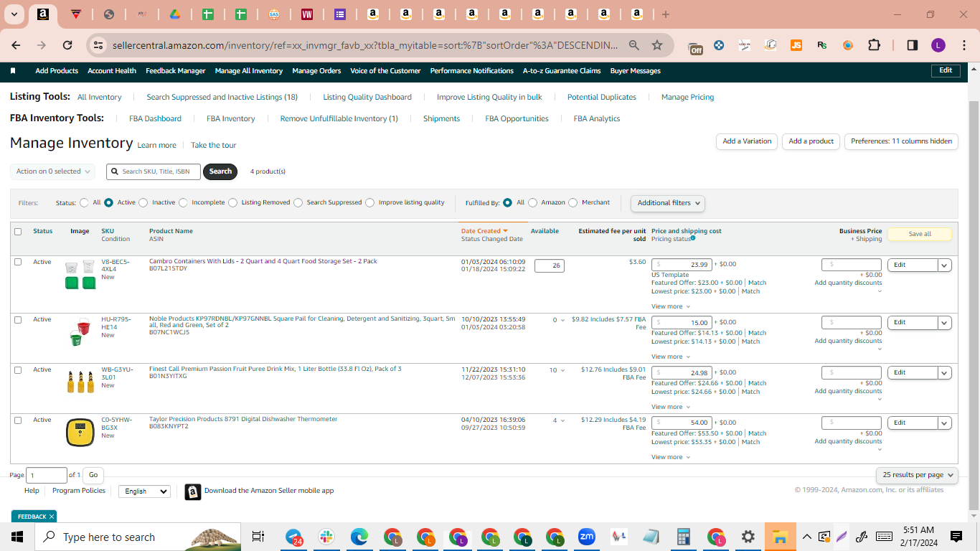Open Remove Unfulfillable Inventory link
This screenshot has height=551, width=980.
pos(339,118)
